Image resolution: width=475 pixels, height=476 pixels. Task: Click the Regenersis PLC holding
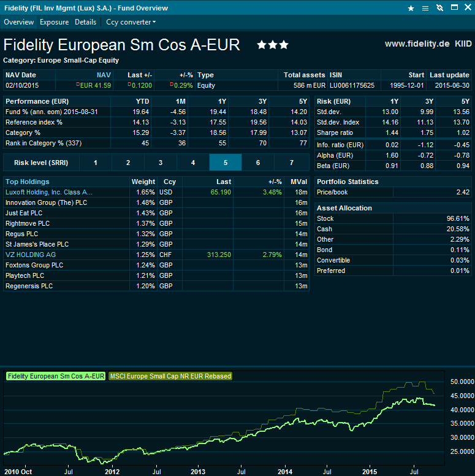29,286
